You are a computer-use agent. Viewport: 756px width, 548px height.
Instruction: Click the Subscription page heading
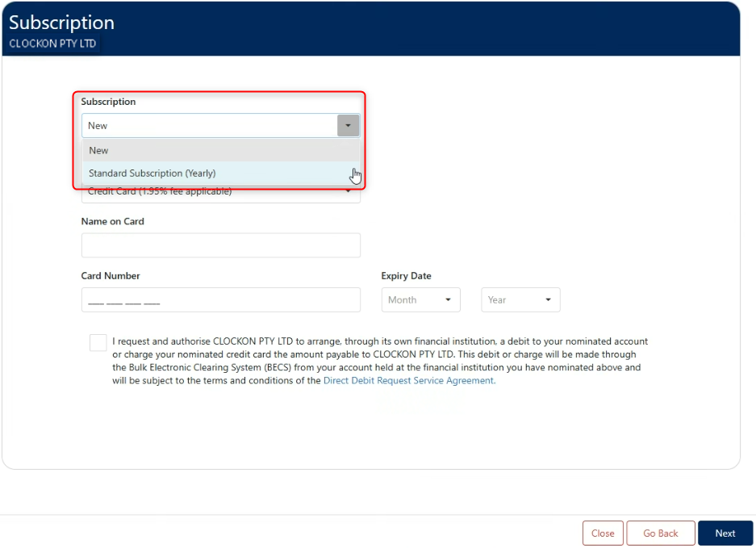click(x=61, y=23)
